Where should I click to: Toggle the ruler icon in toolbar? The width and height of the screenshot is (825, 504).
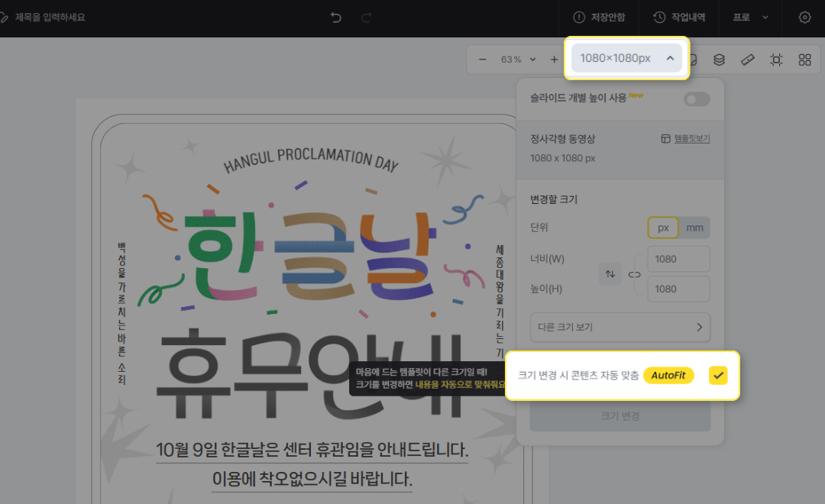point(748,60)
